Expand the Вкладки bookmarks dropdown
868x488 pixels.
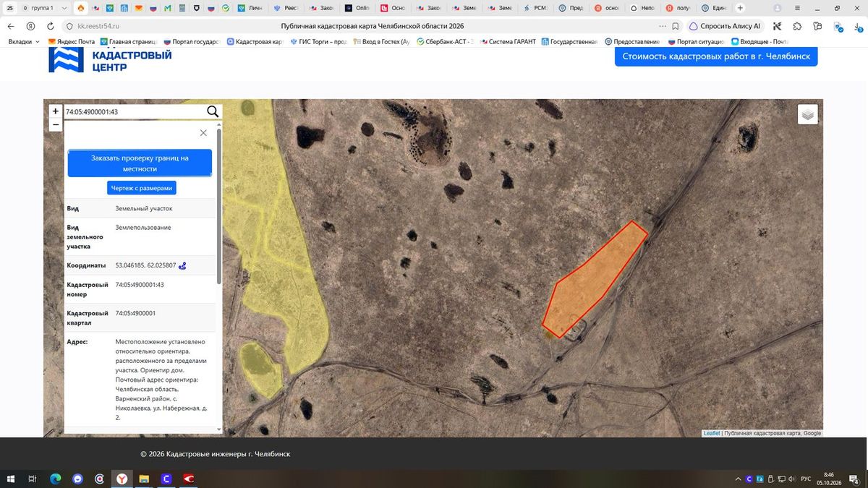[x=24, y=42]
